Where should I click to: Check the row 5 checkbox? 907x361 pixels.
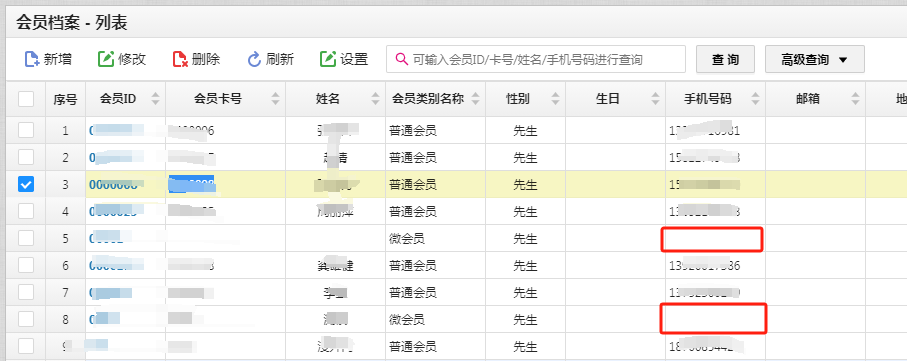click(x=26, y=238)
